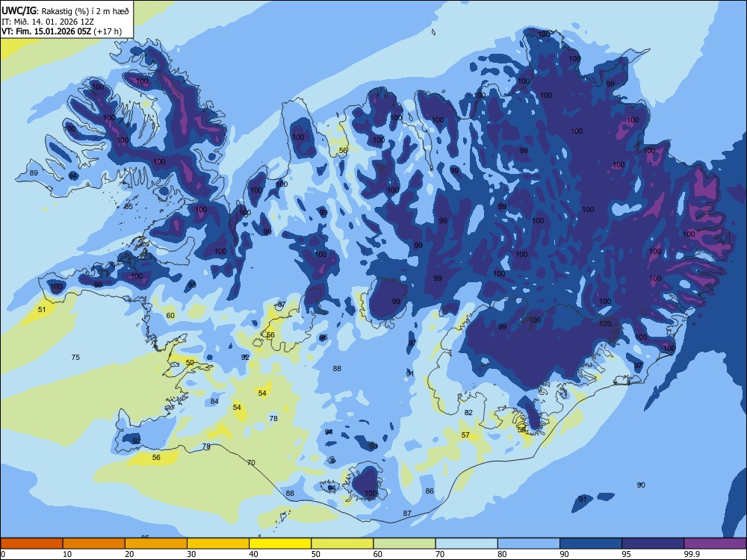Click the 80–90 medium blue legend swatch
The width and height of the screenshot is (747, 560).
pos(528,544)
